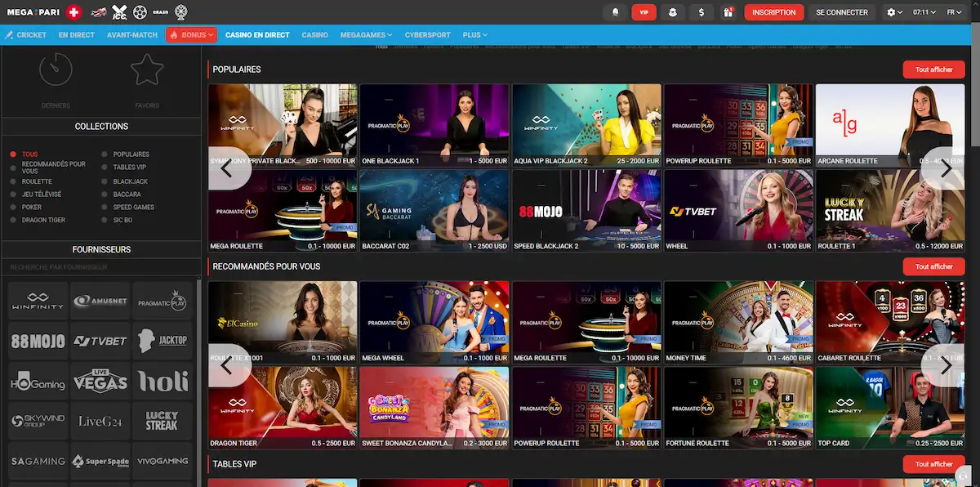Open the Sweet Bonanza Candyland thumbnail
This screenshot has height=487, width=980.
(434, 408)
